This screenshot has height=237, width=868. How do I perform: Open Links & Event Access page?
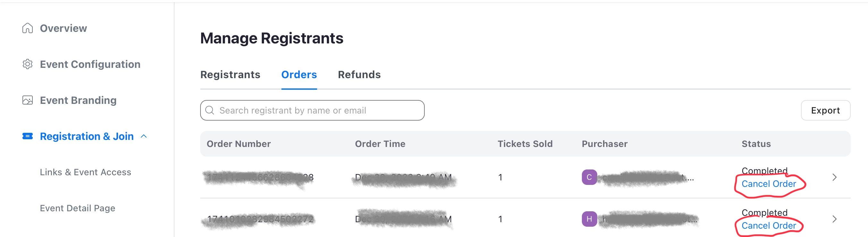click(x=86, y=172)
